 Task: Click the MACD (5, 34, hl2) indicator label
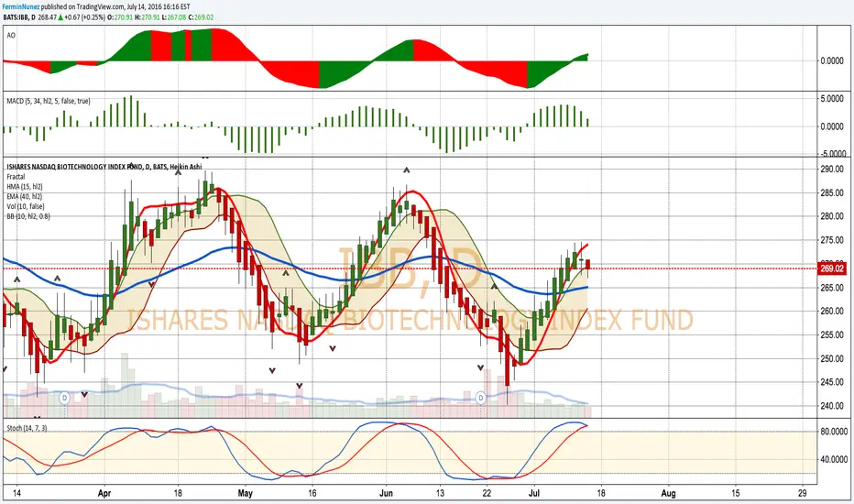[x=49, y=101]
